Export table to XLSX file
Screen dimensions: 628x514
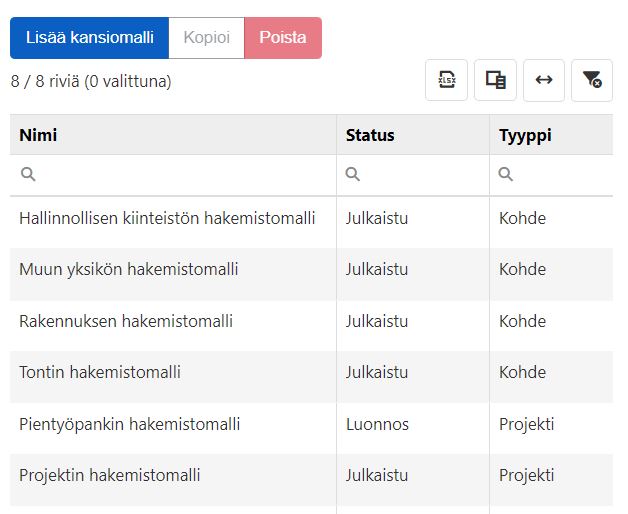point(447,80)
